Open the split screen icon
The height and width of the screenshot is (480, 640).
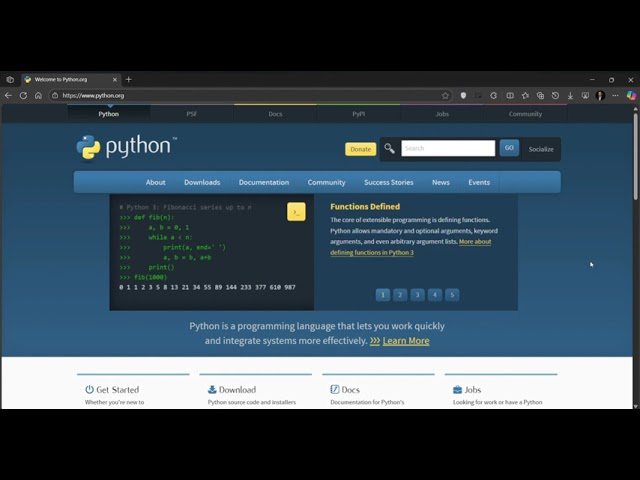[x=510, y=96]
